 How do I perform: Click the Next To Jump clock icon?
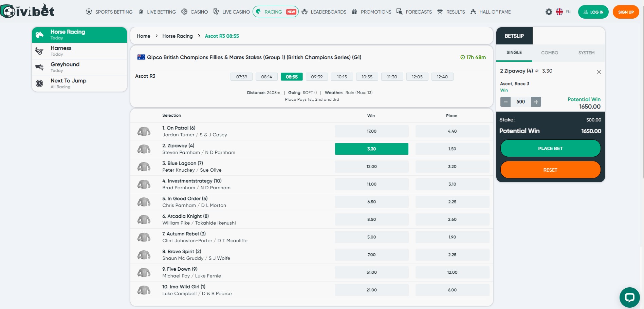point(39,83)
